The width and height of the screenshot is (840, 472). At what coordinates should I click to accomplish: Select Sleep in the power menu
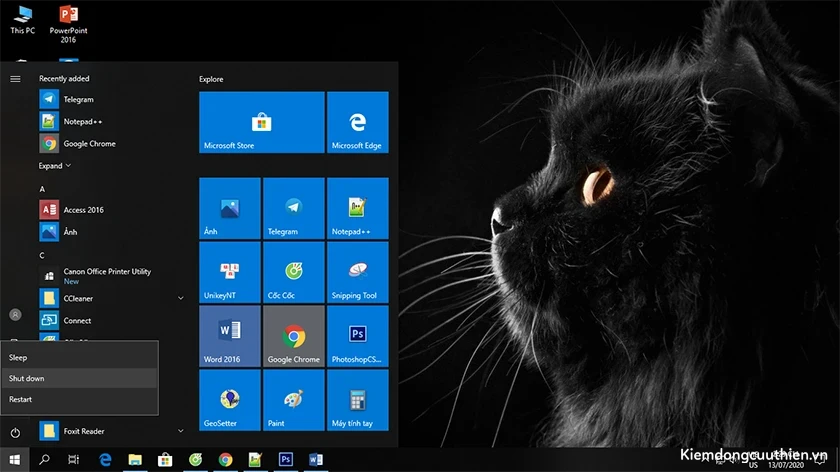(x=80, y=357)
